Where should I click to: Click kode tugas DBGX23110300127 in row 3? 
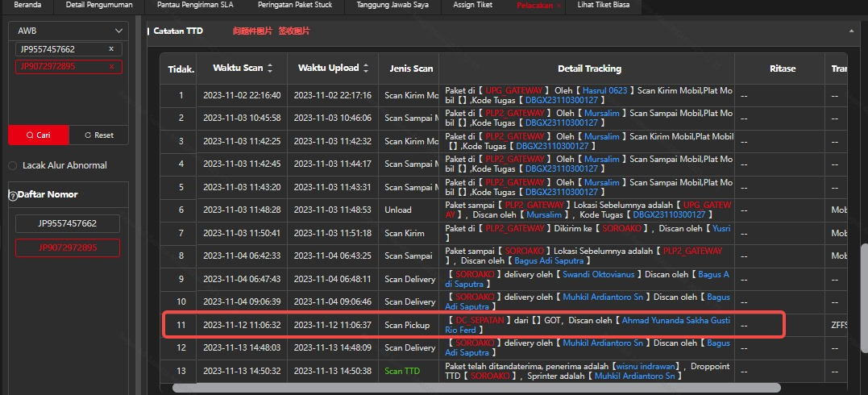[552, 146]
